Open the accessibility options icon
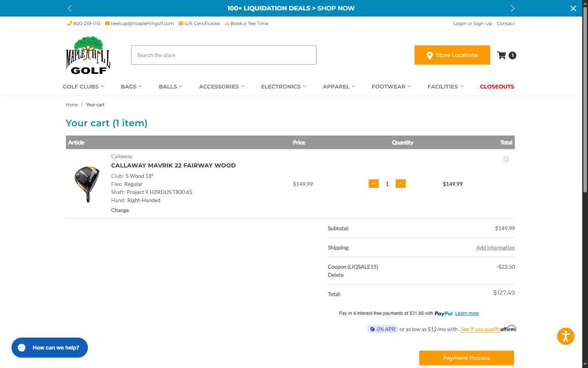The height and width of the screenshot is (368, 588). click(x=566, y=336)
